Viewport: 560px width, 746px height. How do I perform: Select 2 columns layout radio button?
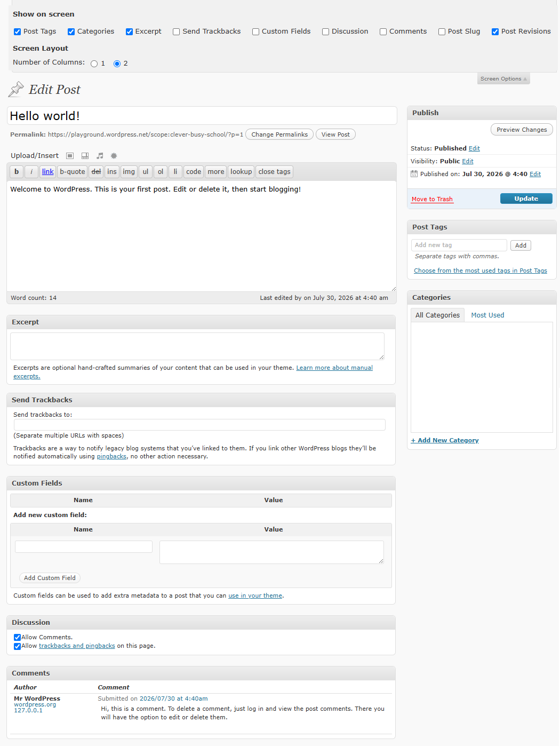[x=117, y=64]
